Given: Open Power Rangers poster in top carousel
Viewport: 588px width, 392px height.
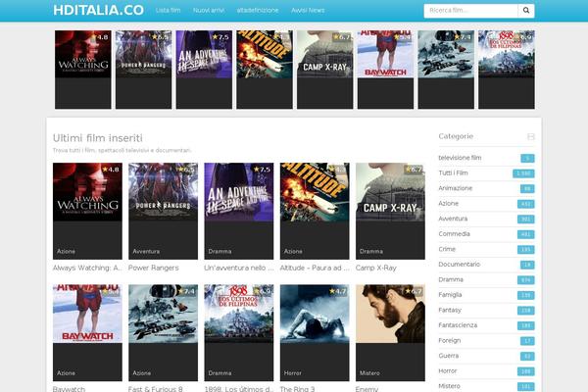Looking at the screenshot, I should (x=144, y=70).
